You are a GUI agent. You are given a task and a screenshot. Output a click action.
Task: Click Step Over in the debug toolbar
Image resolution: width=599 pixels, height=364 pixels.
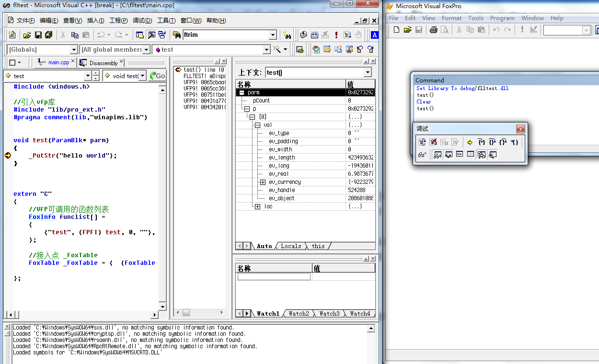coord(492,142)
